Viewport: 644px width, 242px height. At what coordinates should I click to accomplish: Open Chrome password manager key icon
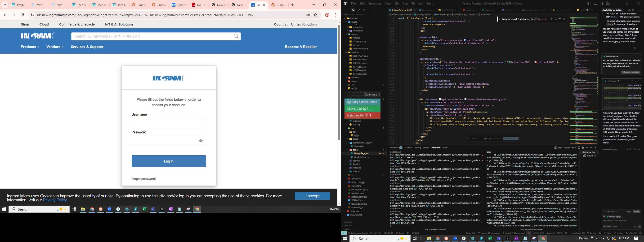click(308, 15)
